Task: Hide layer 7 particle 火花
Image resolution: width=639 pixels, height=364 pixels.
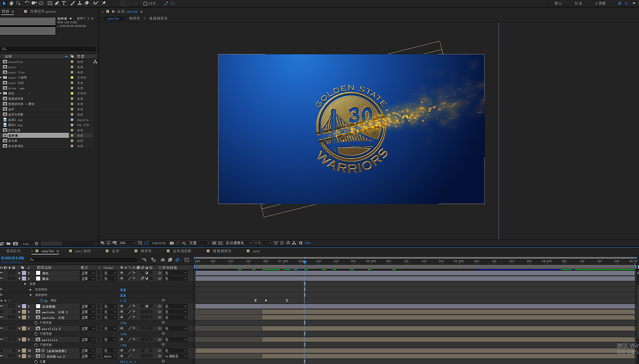Action: coord(1,318)
